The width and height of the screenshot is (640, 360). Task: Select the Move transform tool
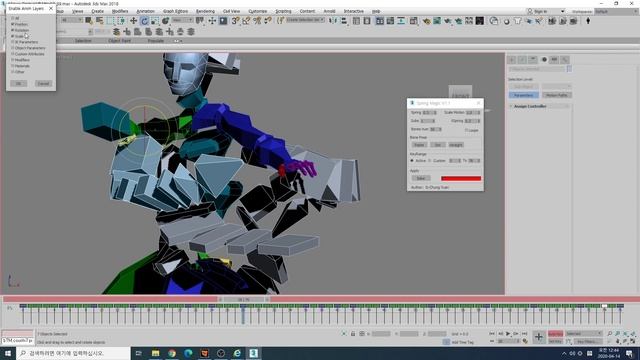[x=133, y=21]
